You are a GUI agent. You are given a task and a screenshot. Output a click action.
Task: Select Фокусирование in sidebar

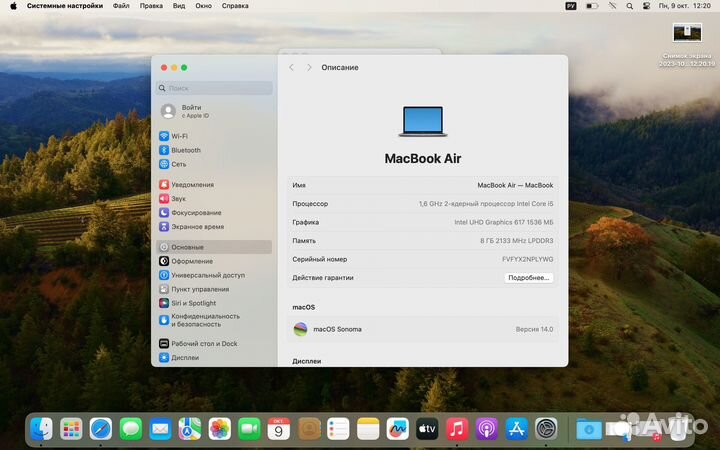[190, 213]
